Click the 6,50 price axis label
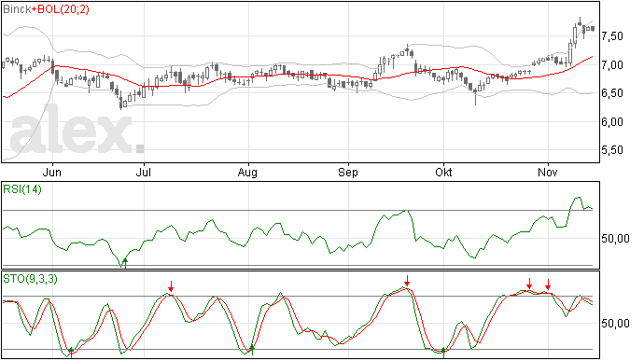The image size is (644, 361). (612, 93)
